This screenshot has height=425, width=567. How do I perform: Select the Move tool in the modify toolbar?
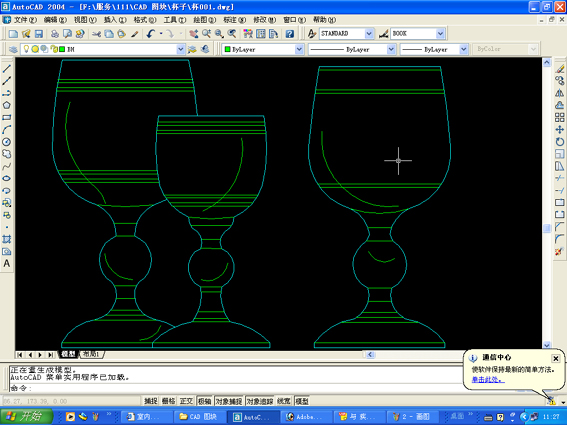(560, 129)
